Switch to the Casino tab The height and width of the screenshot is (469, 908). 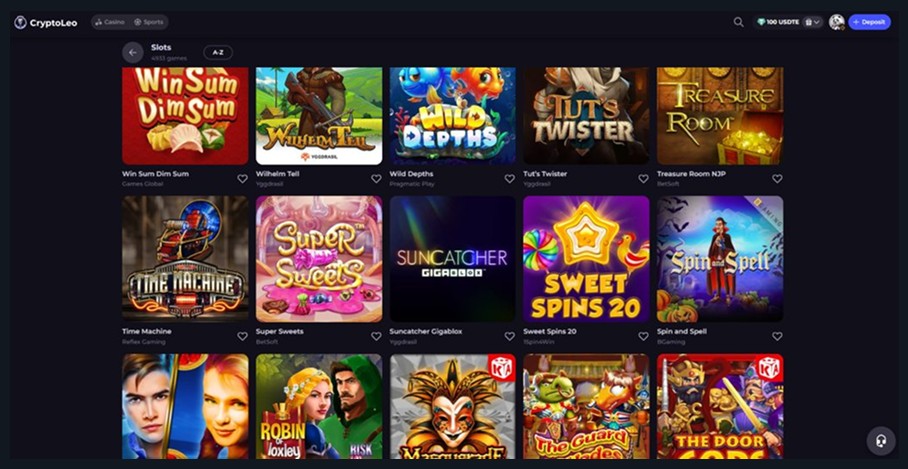(110, 22)
